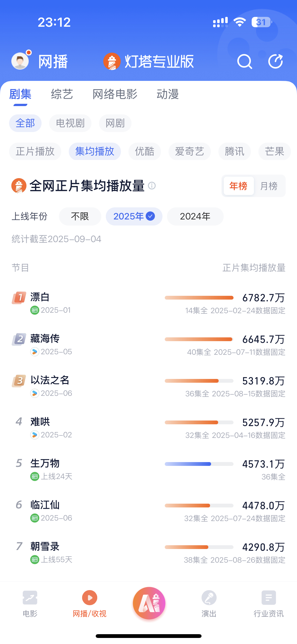Open the 漂白 ranking entry
The width and height of the screenshot is (297, 644).
coord(148,303)
